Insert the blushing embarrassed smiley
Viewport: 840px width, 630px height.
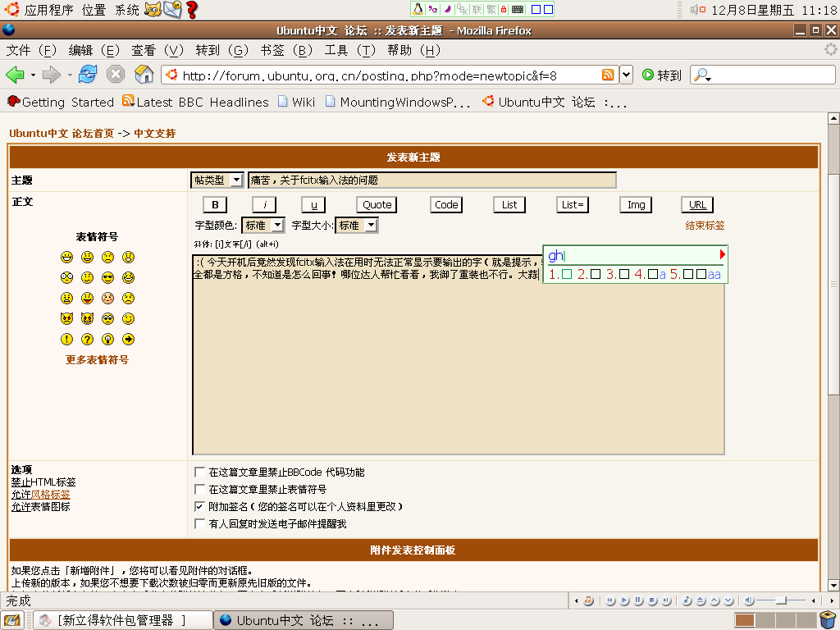point(107,298)
